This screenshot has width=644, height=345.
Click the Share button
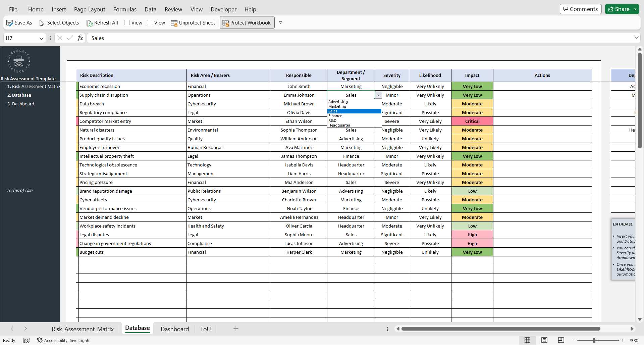619,9
